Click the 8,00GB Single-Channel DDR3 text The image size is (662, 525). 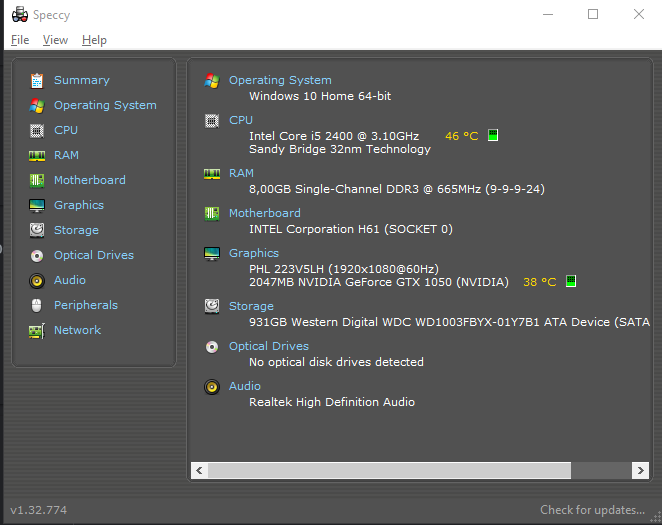pyautogui.click(x=397, y=189)
